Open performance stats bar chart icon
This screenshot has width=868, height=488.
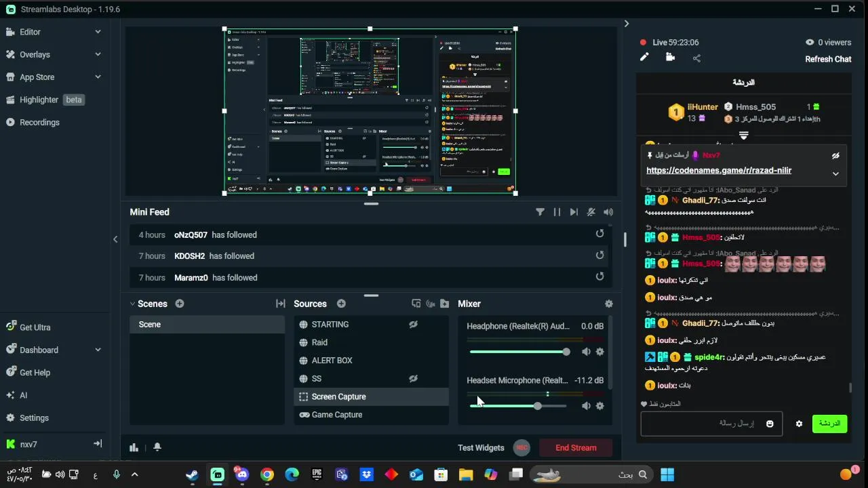point(134,447)
